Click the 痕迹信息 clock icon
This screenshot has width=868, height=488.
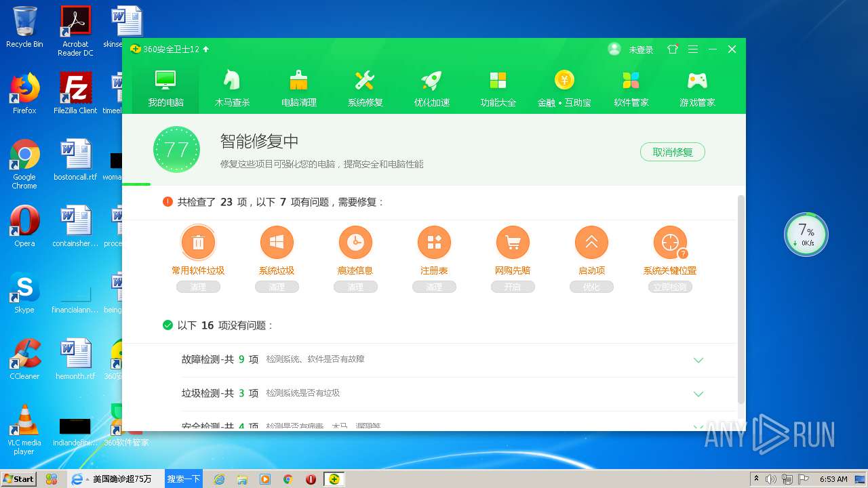(355, 242)
